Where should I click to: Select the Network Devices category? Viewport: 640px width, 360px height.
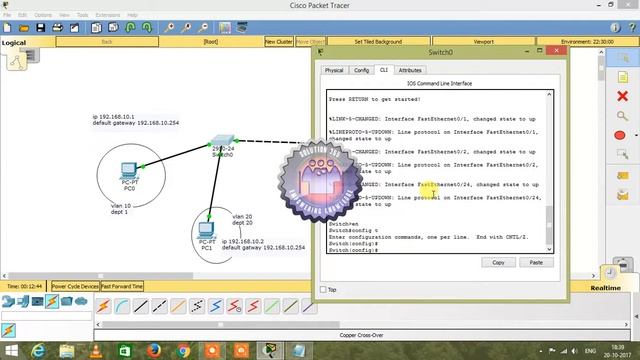(8, 302)
